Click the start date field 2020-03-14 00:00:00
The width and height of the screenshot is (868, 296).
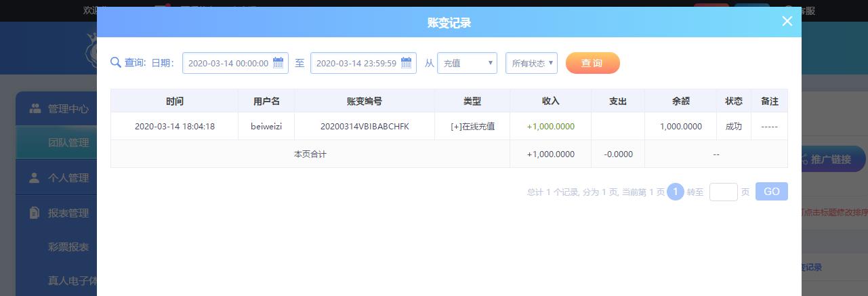click(x=228, y=63)
